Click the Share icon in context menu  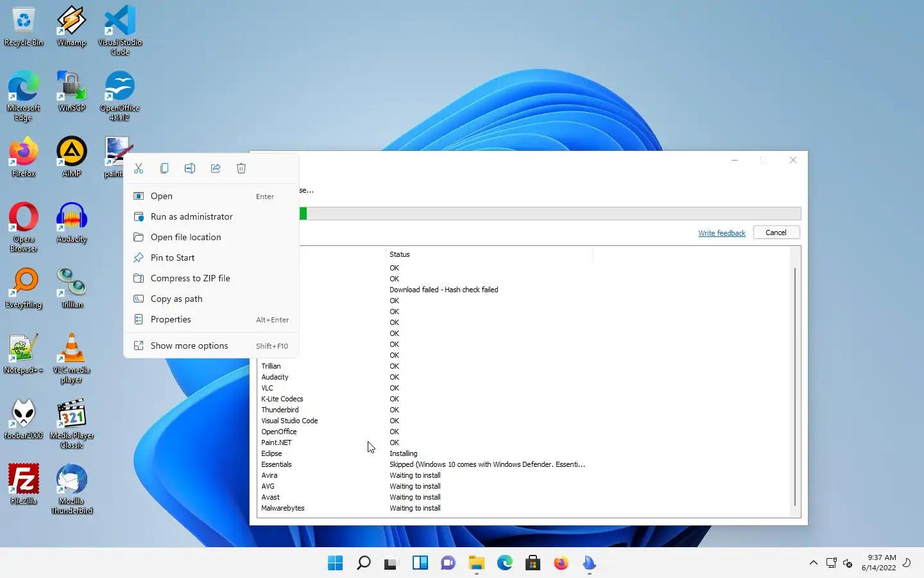216,168
